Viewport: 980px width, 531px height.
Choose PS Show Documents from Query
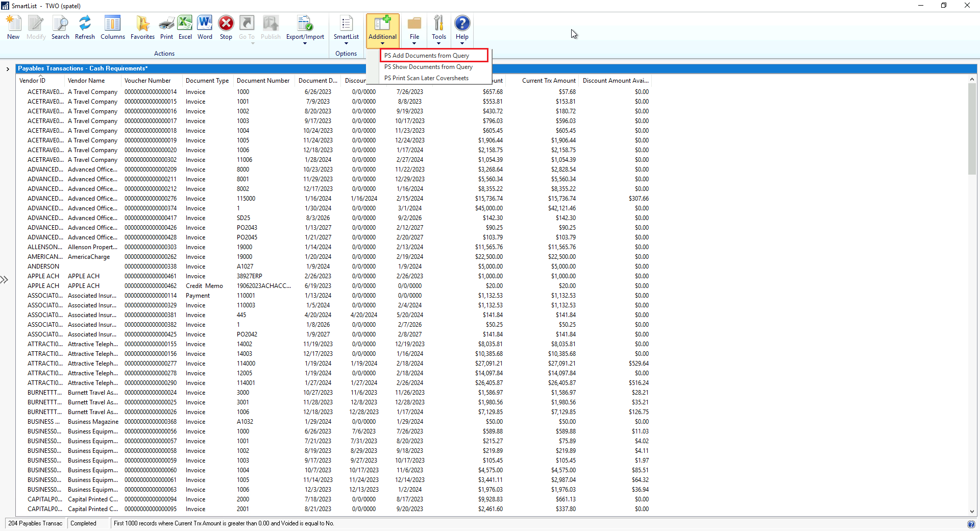coord(428,67)
